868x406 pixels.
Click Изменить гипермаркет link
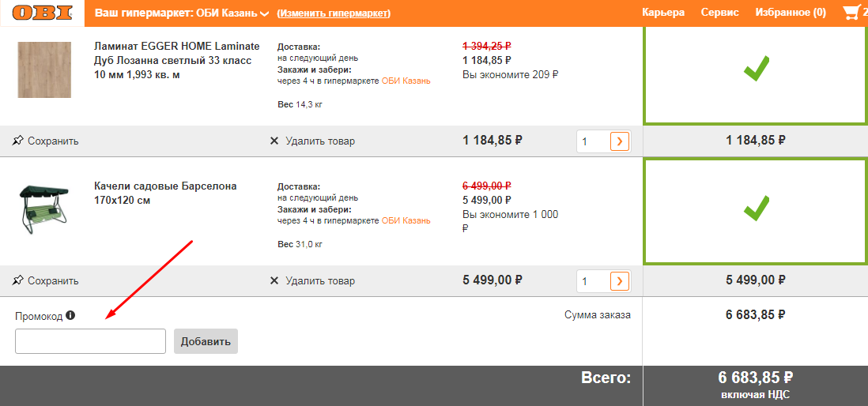pyautogui.click(x=334, y=13)
